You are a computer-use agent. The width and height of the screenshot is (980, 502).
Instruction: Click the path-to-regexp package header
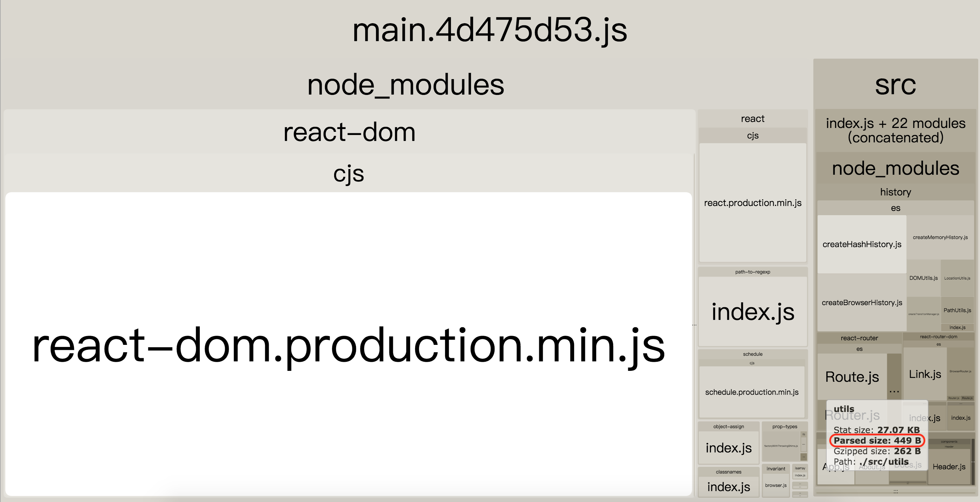752,272
